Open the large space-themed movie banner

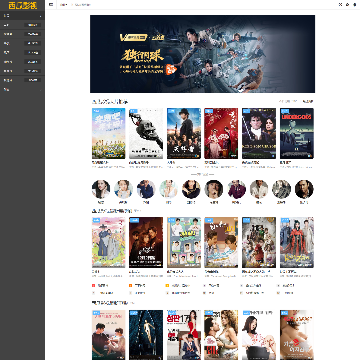click(202, 54)
